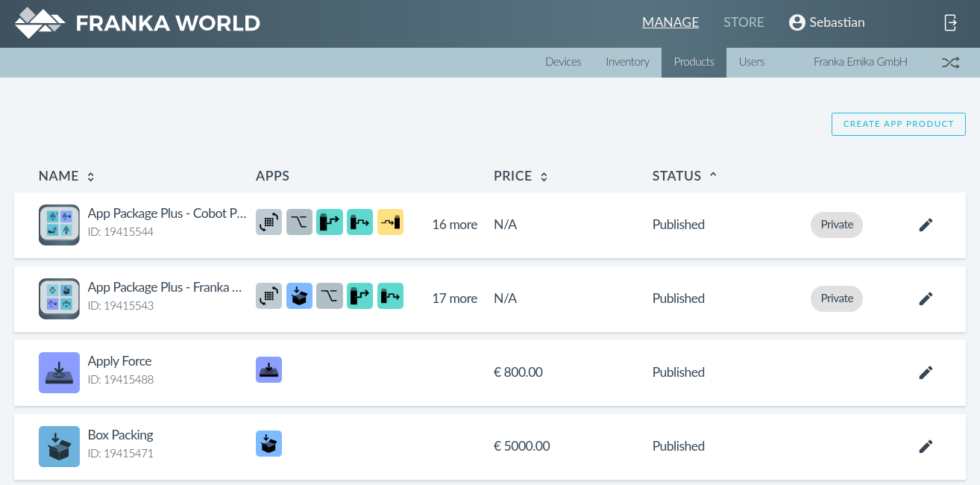Viewport: 980px width, 485px height.
Task: Click Box Packing app icon in Apps column
Action: point(269,444)
